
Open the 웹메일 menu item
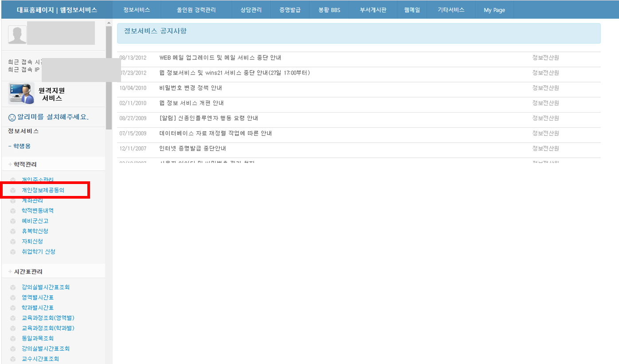(411, 10)
